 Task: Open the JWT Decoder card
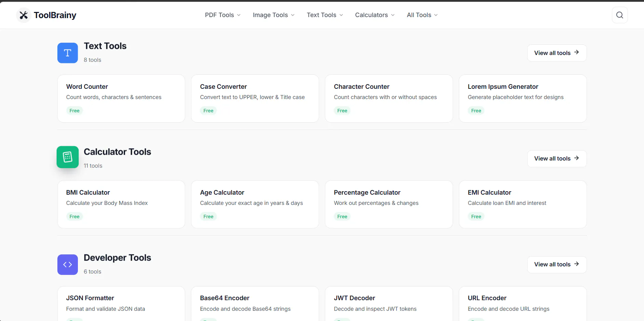click(389, 304)
